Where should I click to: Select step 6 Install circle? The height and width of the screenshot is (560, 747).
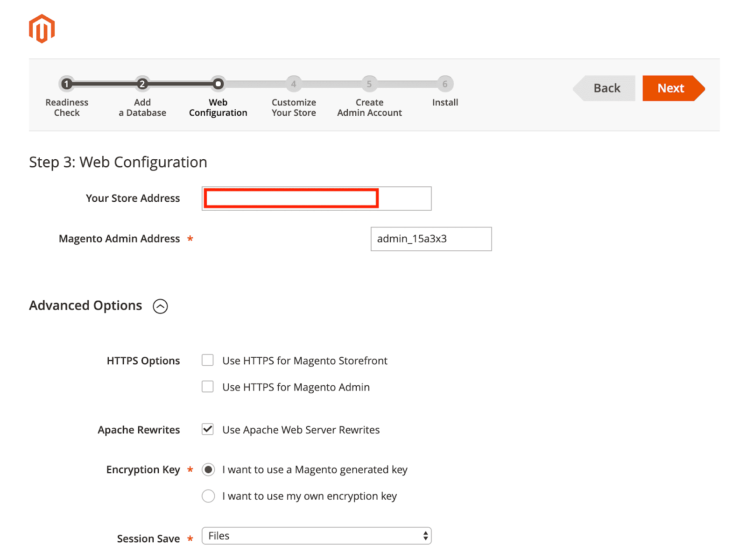445,84
